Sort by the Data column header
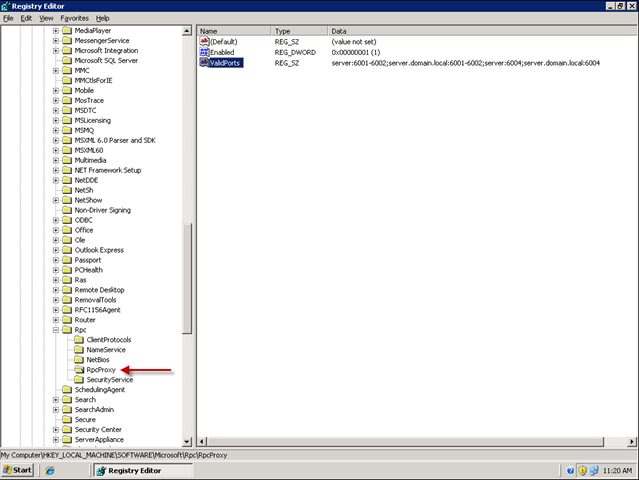This screenshot has height=480, width=639. pyautogui.click(x=483, y=31)
